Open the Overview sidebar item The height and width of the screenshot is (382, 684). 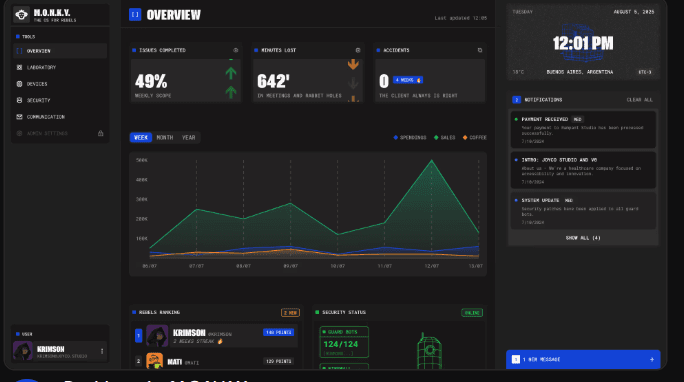60,51
